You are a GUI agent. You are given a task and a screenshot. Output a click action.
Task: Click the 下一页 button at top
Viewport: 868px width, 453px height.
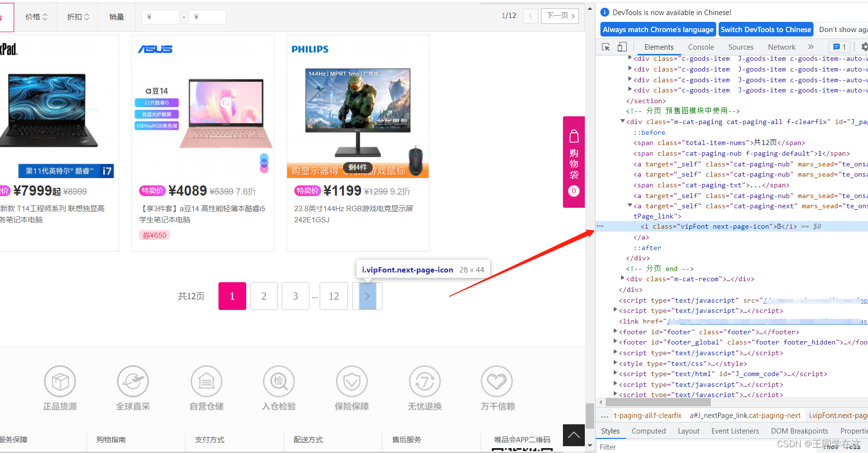560,16
